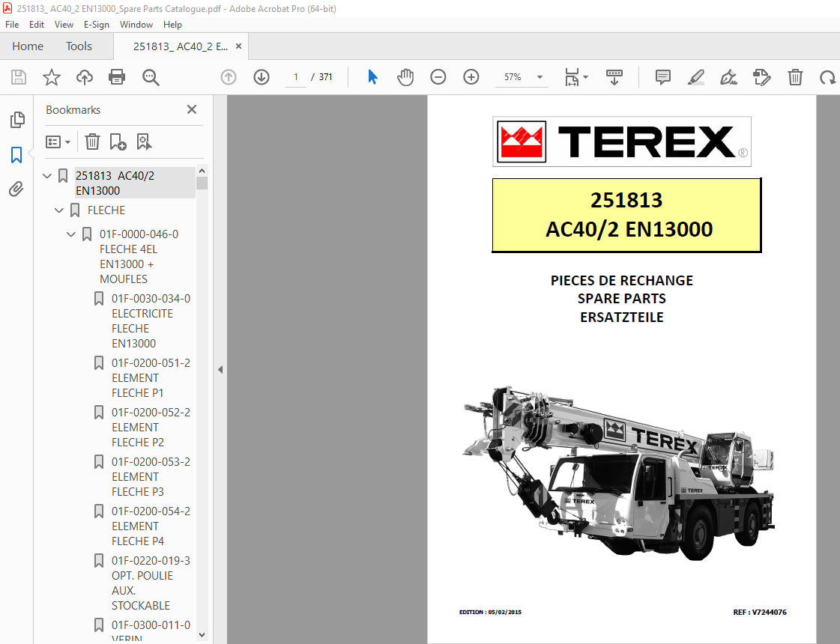Collapse the FLECHE bookmark
Screen dimensions: 840x644
point(59,210)
